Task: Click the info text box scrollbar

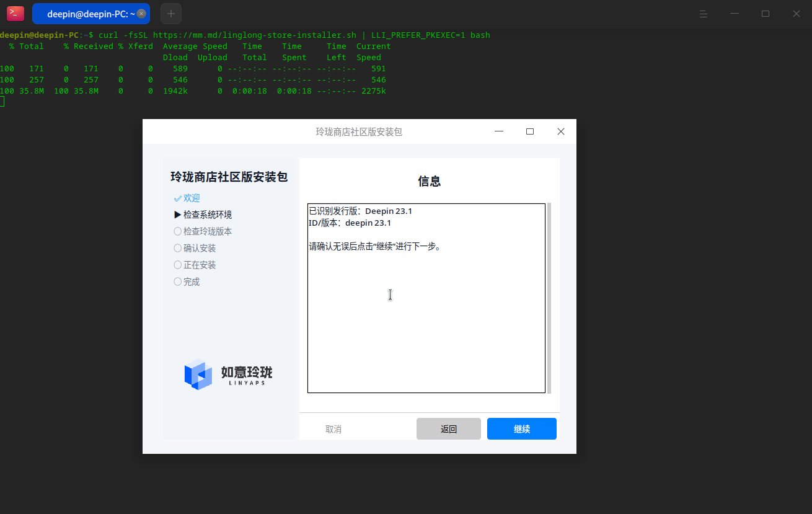Action: point(549,298)
